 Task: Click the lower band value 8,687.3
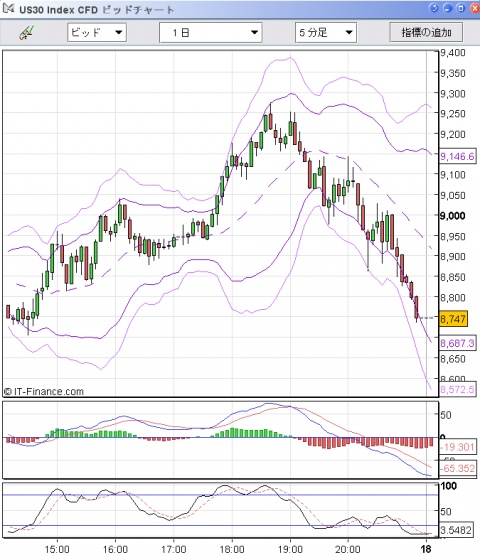pyautogui.click(x=457, y=343)
